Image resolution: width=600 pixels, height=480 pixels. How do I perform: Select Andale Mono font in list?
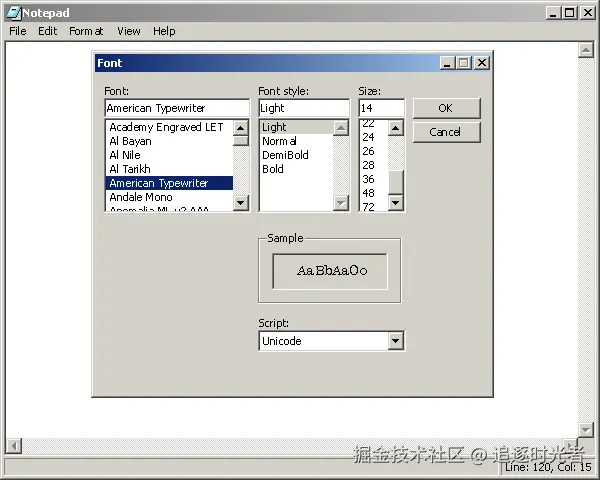tap(169, 197)
